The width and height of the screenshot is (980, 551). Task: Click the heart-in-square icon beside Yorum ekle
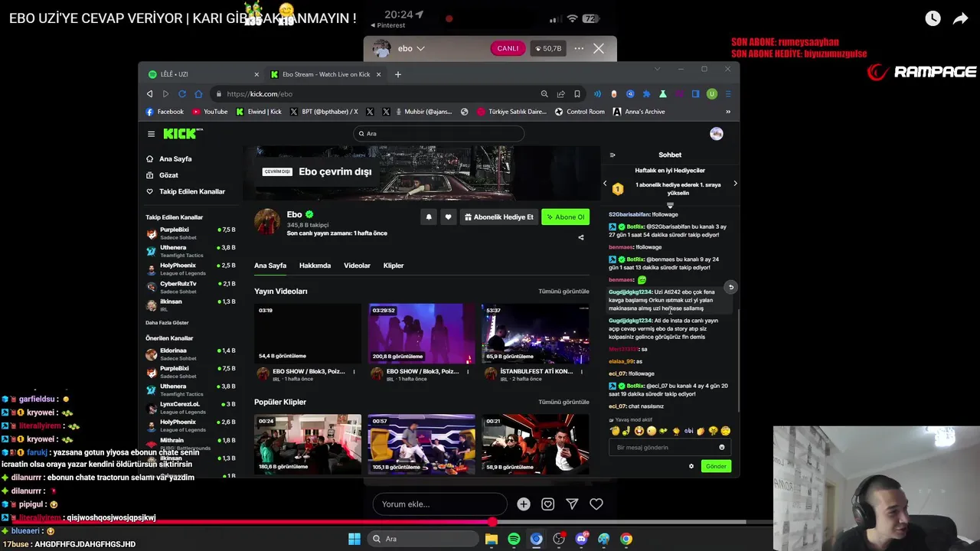pos(548,504)
